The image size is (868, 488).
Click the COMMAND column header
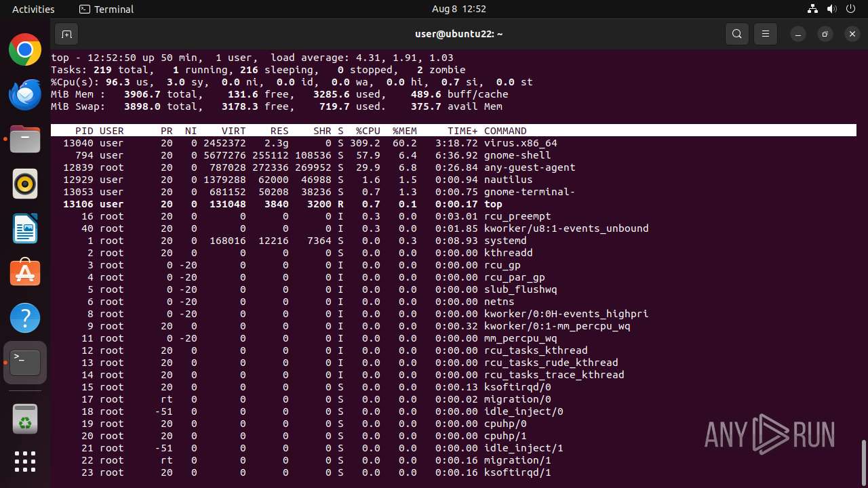505,131
